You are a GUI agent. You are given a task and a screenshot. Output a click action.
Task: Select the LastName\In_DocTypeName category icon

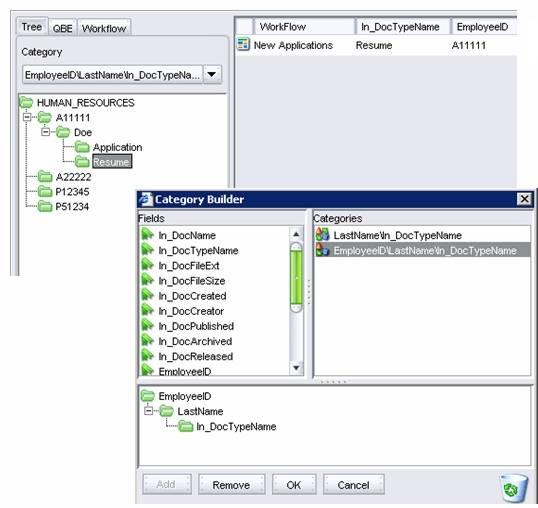tap(322, 235)
